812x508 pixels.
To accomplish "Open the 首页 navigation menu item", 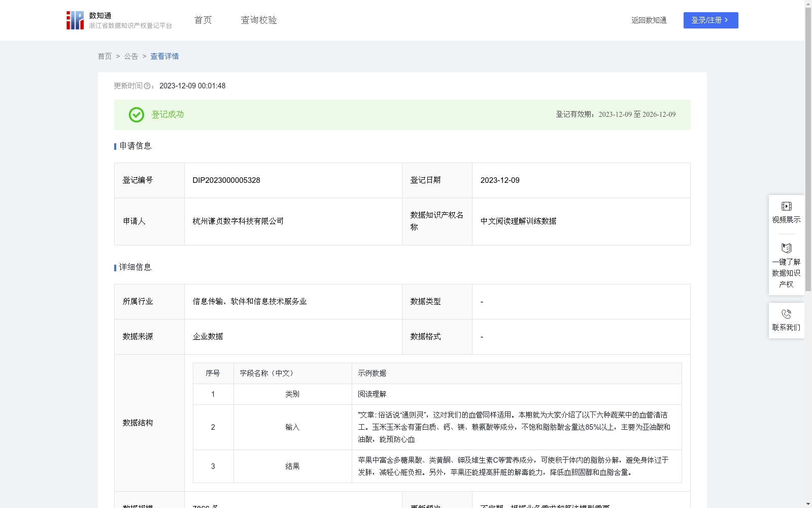I will (202, 20).
